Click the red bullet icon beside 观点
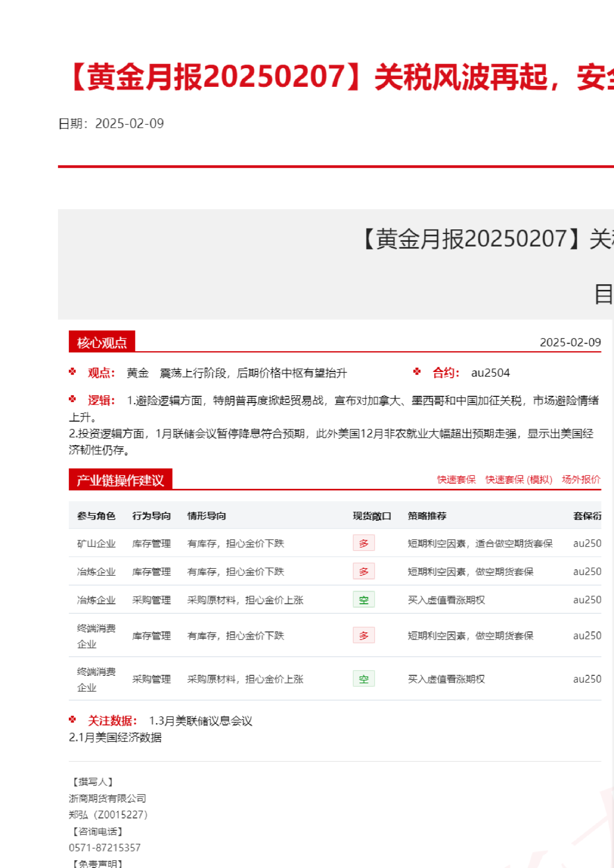 72,371
